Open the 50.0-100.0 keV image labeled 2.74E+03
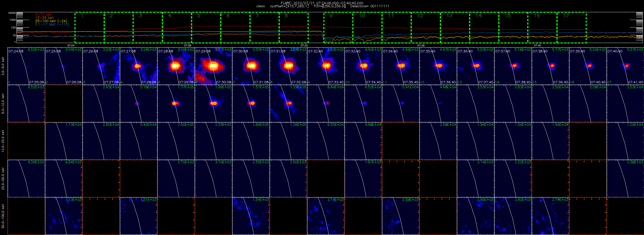 (x=550, y=216)
